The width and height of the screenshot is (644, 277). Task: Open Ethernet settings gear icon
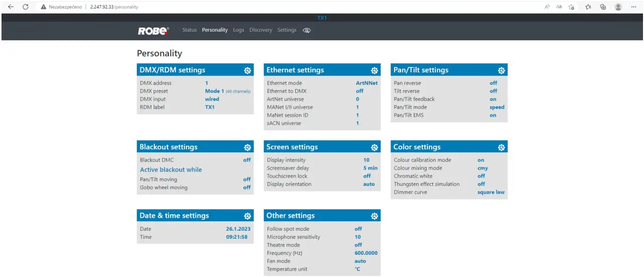tap(375, 70)
